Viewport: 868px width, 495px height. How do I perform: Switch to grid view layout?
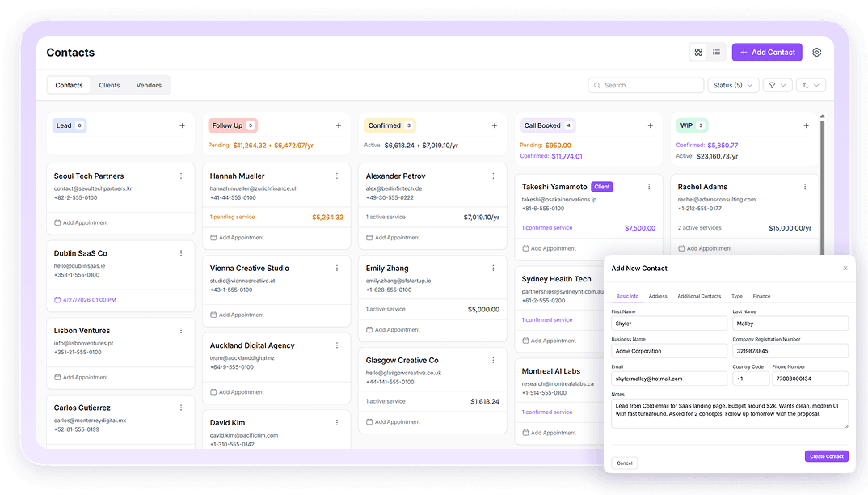698,52
